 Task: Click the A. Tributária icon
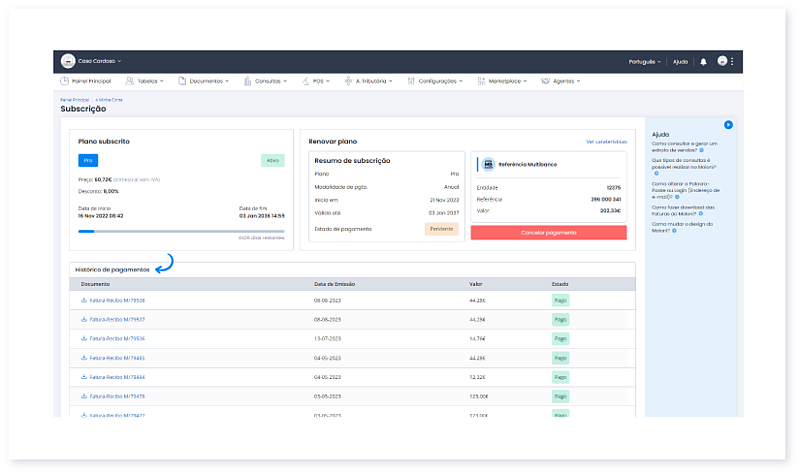click(x=348, y=81)
